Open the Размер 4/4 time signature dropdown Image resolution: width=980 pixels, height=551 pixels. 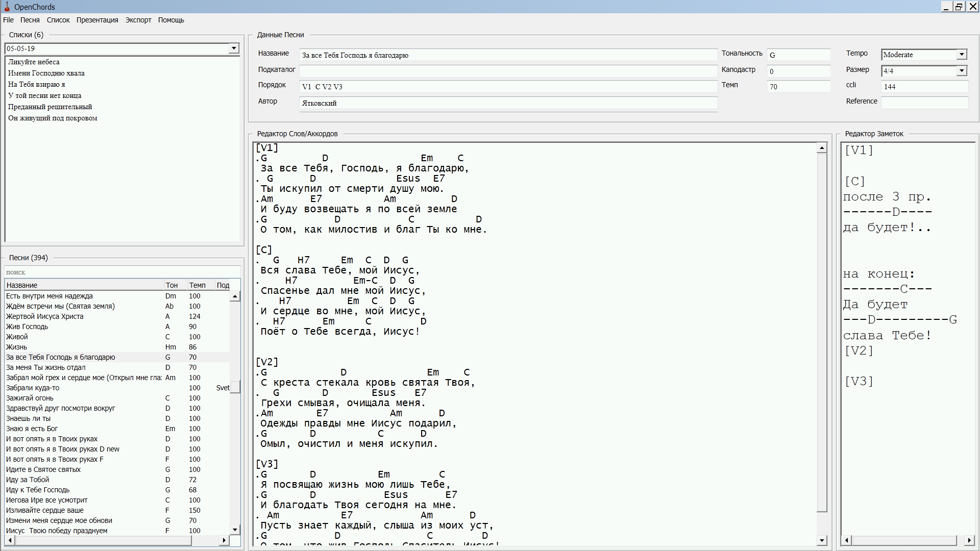(962, 71)
